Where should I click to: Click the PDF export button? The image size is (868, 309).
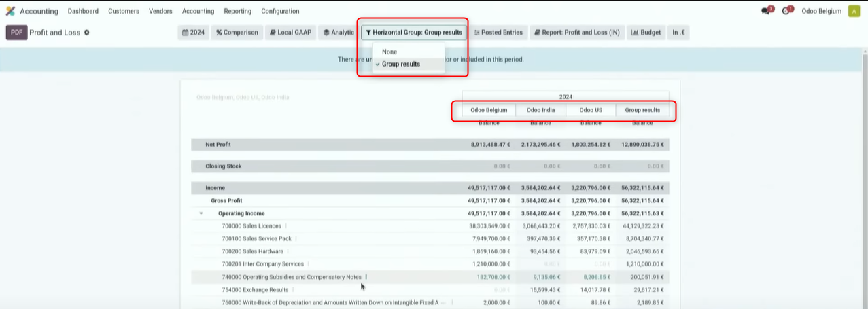[x=16, y=33]
